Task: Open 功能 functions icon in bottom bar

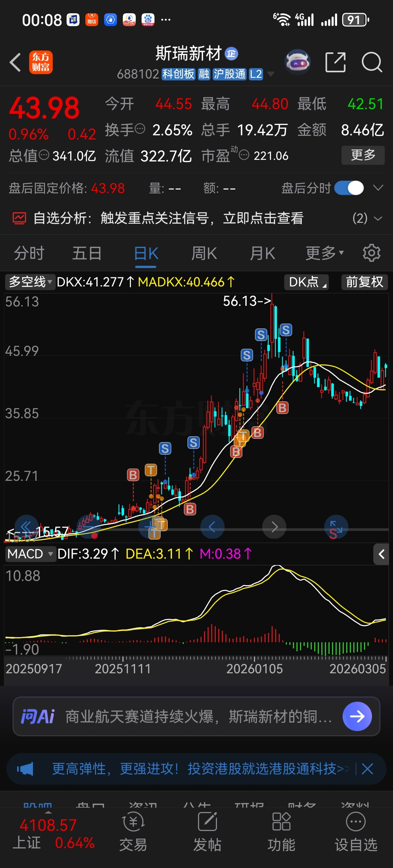Action: pos(281,822)
